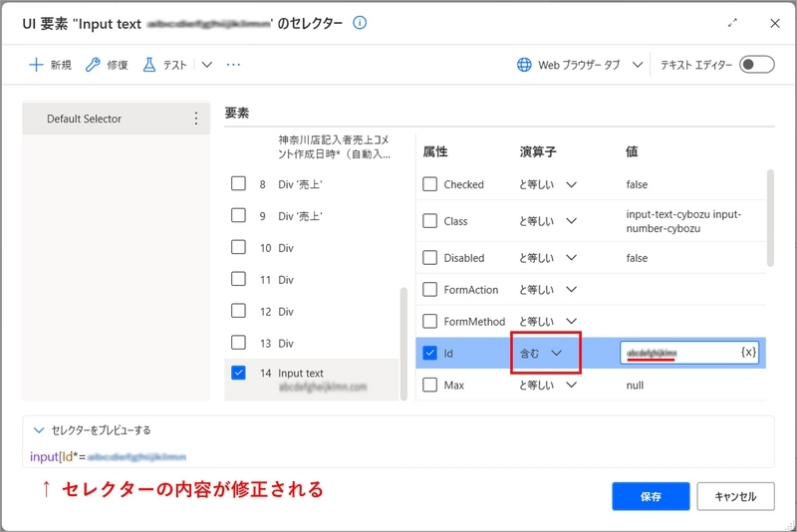Screen dimensions: 797x532
Task: Check element 12 Div checkbox
Action: tap(238, 311)
